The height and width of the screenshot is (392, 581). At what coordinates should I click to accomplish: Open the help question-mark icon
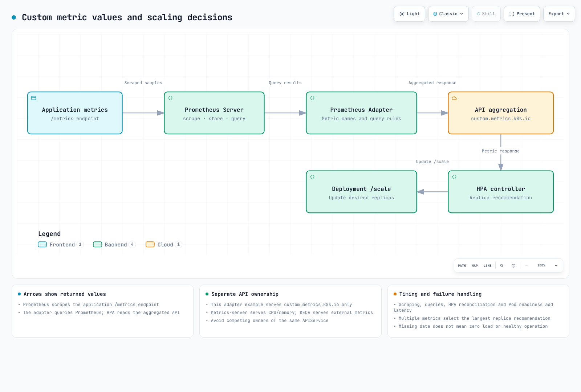(513, 266)
